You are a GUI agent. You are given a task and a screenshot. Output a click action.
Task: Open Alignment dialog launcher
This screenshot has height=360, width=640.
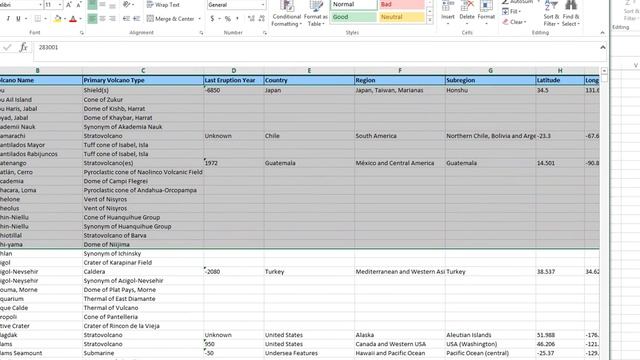[x=201, y=33]
